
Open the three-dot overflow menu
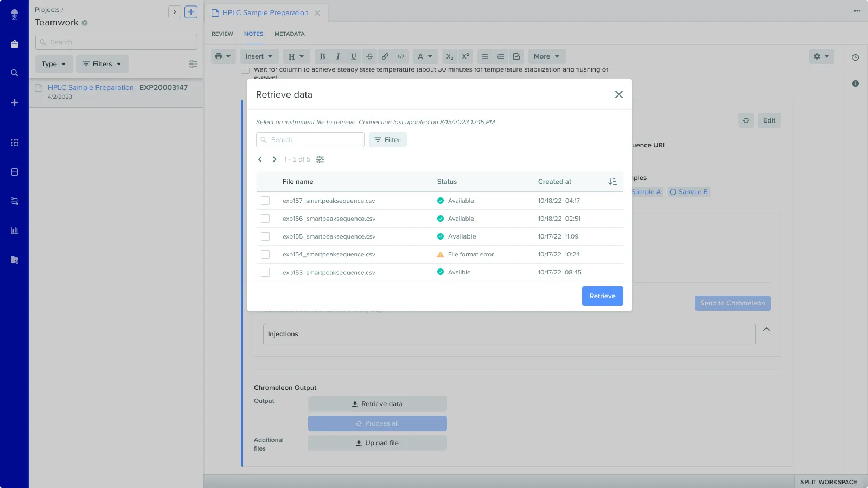tap(857, 11)
